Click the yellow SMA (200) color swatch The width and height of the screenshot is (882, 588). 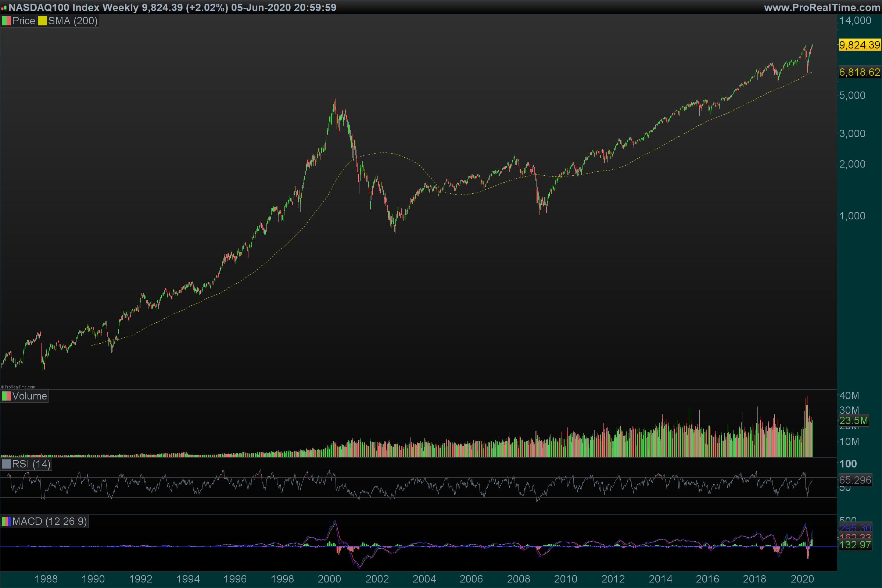[42, 21]
